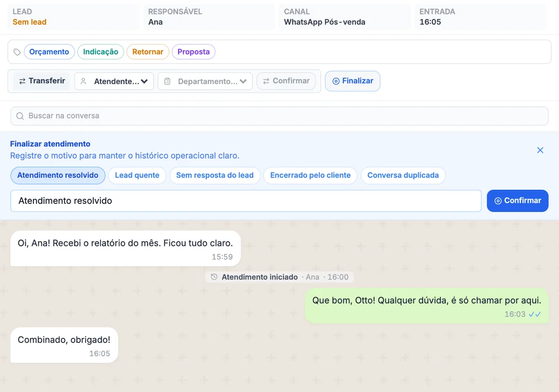Choose the Lead quente reason chip
The image size is (559, 392).
pos(137,175)
